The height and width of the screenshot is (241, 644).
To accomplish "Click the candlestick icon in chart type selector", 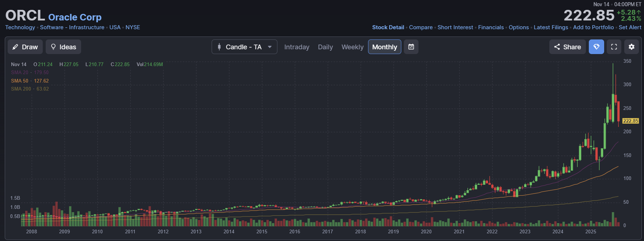I will [219, 47].
